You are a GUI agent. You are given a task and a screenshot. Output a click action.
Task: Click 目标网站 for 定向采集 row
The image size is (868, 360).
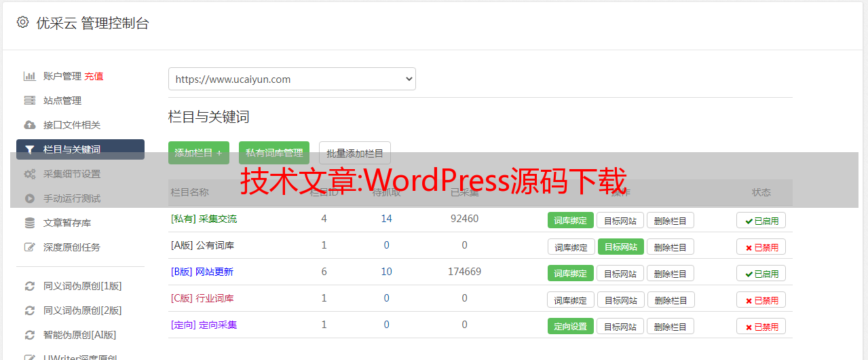click(620, 326)
